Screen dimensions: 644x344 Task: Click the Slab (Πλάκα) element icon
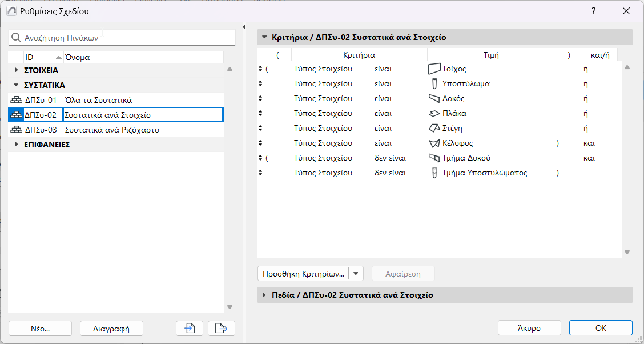[x=434, y=113]
